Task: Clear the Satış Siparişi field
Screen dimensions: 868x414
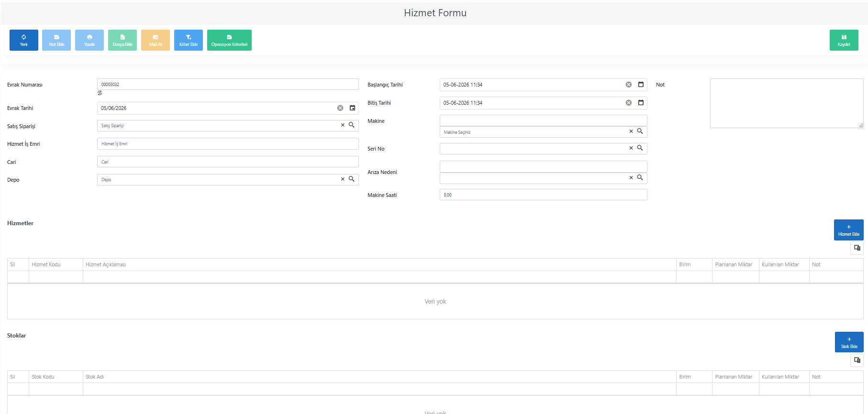Action: (x=343, y=125)
